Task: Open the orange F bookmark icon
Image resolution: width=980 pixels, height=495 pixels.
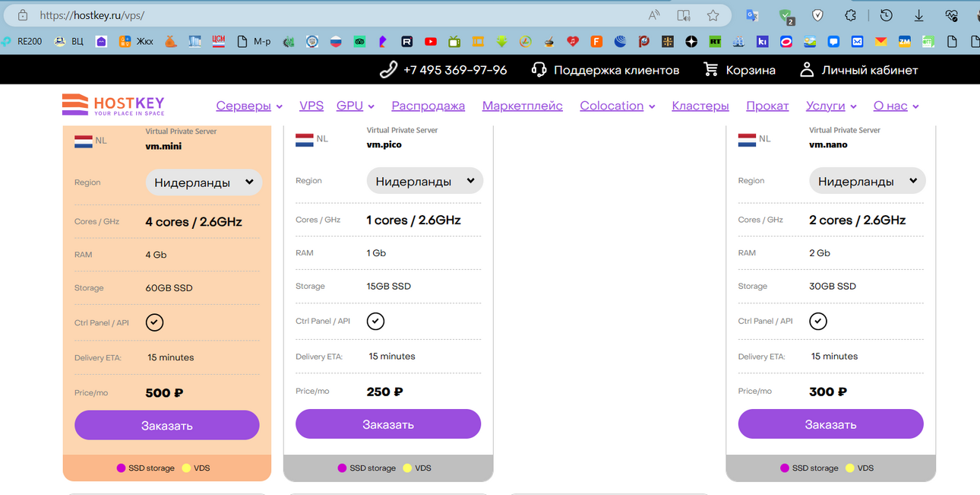Action: [596, 42]
